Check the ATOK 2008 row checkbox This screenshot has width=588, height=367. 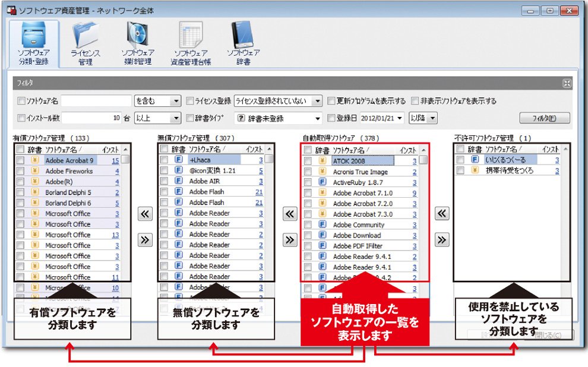[x=308, y=161]
